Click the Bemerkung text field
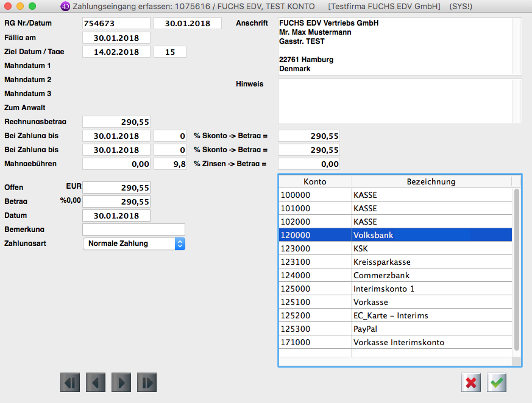 [133, 230]
